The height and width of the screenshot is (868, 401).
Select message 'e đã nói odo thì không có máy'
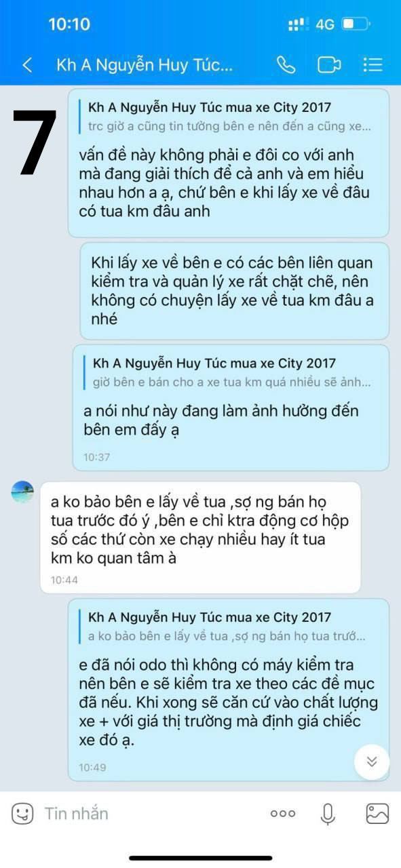tap(229, 690)
